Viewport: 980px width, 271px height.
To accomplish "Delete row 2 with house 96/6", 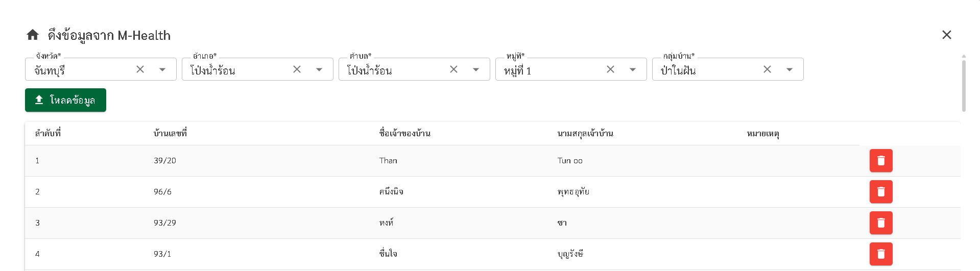I will (881, 192).
